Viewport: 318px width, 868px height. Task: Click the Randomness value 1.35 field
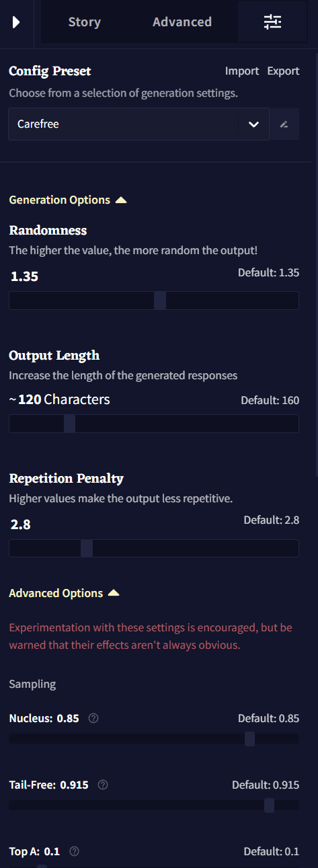[x=25, y=276]
